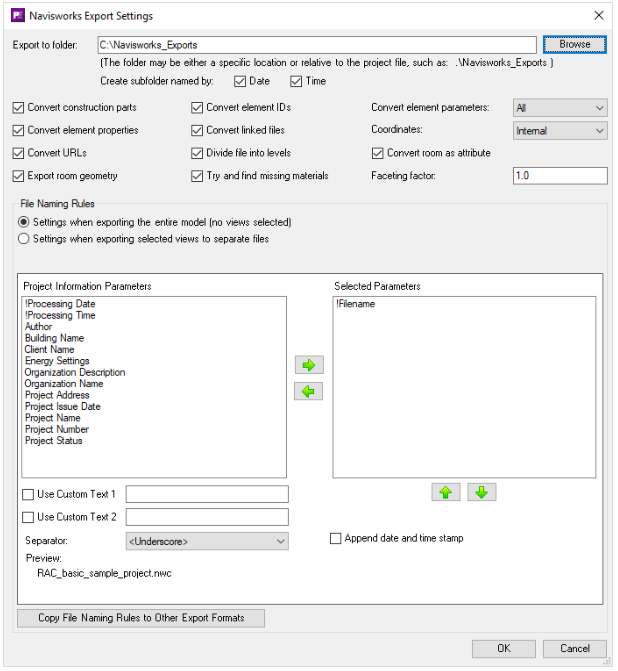Move selected parameter down with green arrow
618x671 pixels.
[481, 492]
